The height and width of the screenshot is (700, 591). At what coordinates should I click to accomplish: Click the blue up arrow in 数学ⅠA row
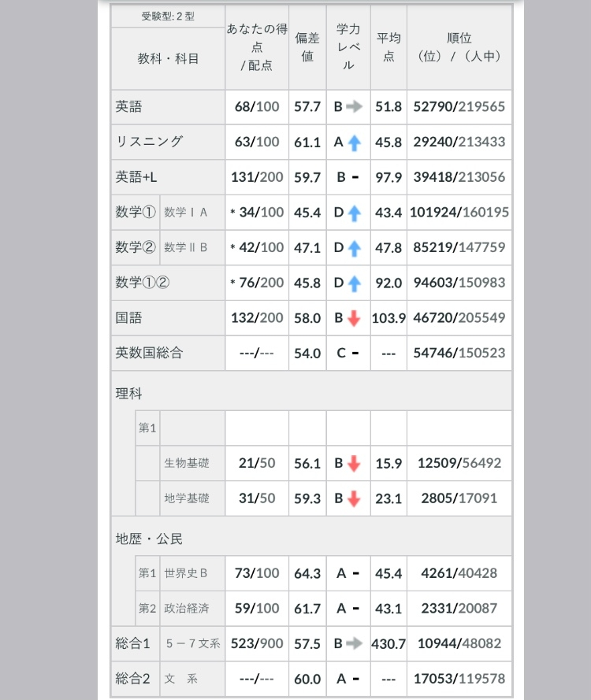pyautogui.click(x=355, y=213)
